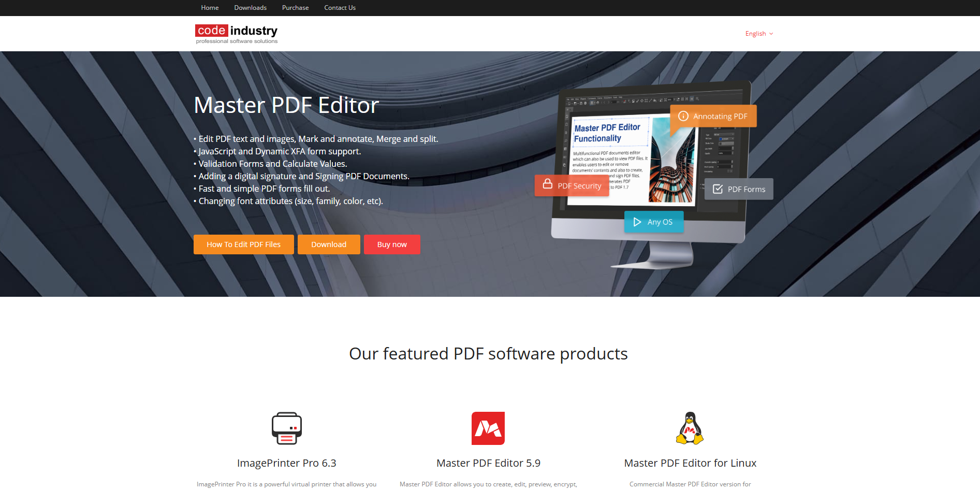Click the orange Download button
Screen dimensions: 980x490
click(329, 244)
